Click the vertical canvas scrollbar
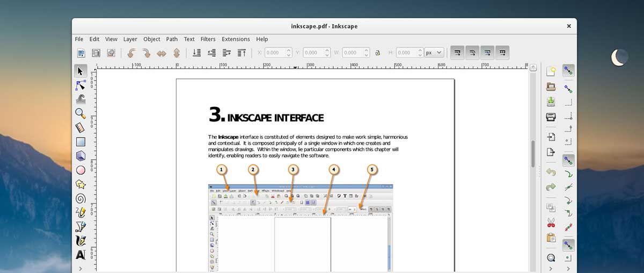The height and width of the screenshot is (273, 644). 533,154
